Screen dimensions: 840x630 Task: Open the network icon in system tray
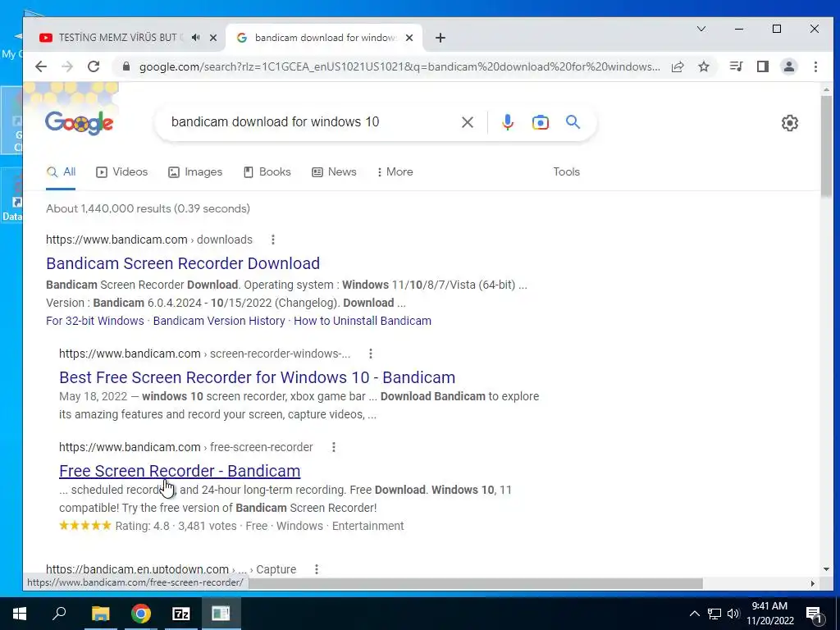(x=714, y=614)
